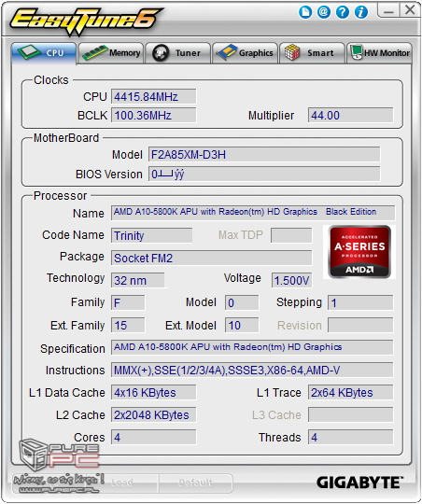The image size is (422, 504).
Task: Click the Ext. Model value 10
Action: coord(242,325)
